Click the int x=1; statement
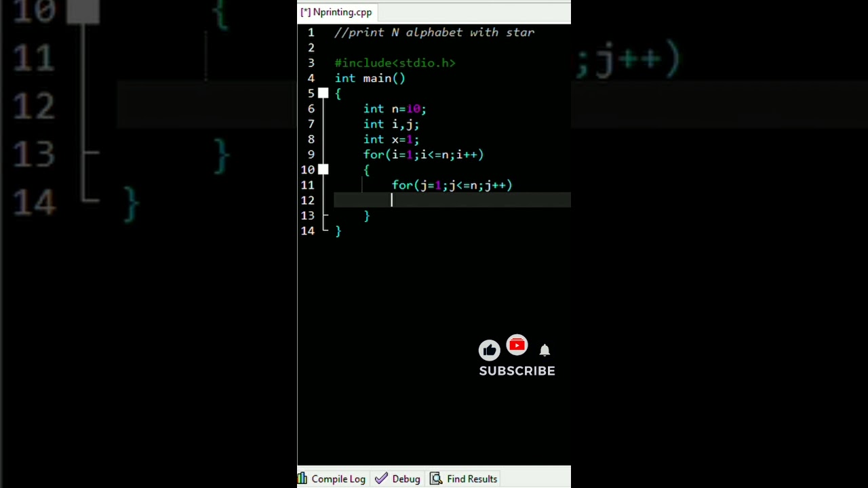Image resolution: width=868 pixels, height=488 pixels. (391, 140)
